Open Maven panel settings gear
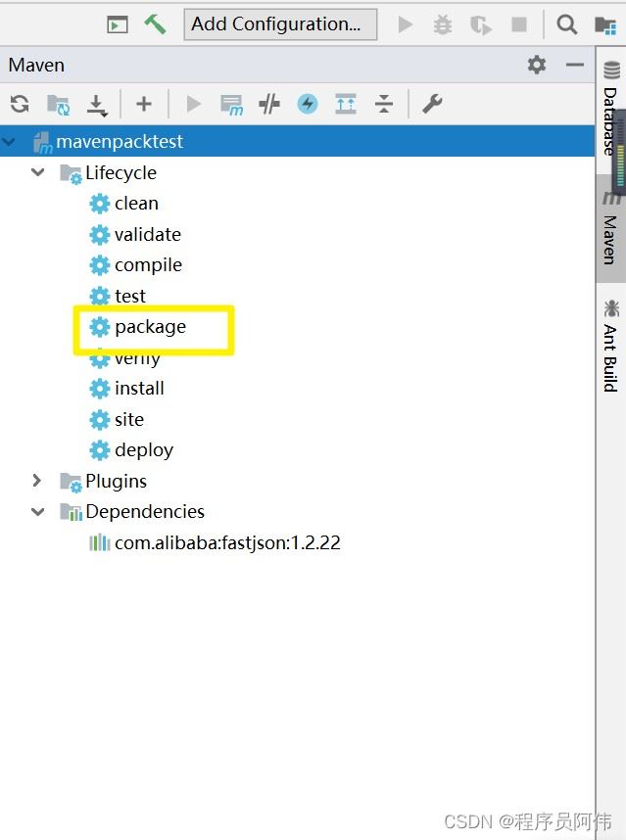The image size is (626, 840). (x=537, y=65)
